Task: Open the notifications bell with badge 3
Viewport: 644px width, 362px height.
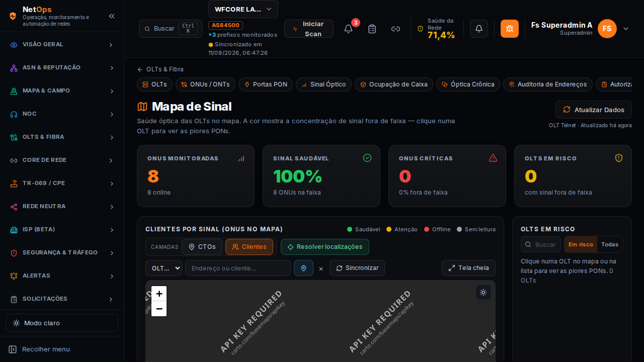Action: tap(348, 29)
